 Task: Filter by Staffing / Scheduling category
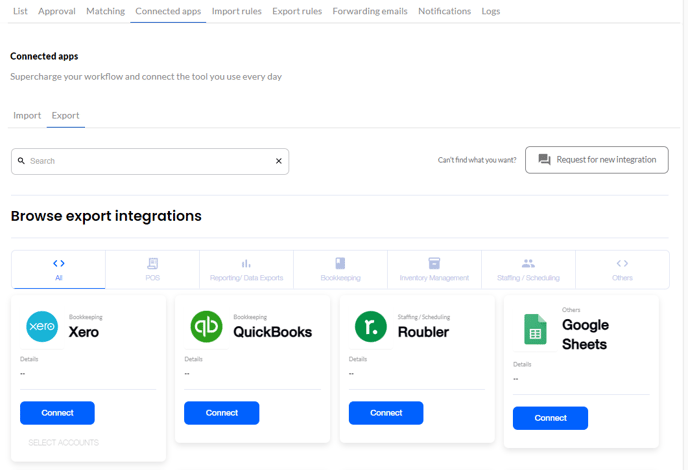[x=528, y=269]
